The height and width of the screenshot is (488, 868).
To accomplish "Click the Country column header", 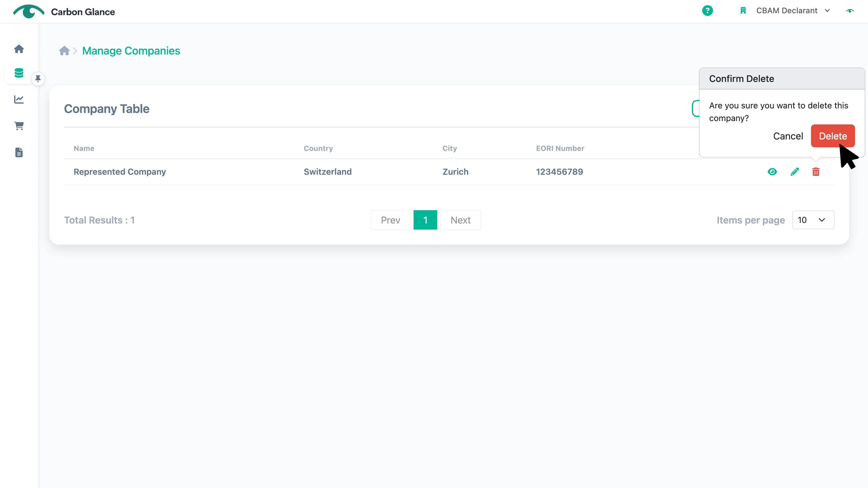I will pos(318,149).
